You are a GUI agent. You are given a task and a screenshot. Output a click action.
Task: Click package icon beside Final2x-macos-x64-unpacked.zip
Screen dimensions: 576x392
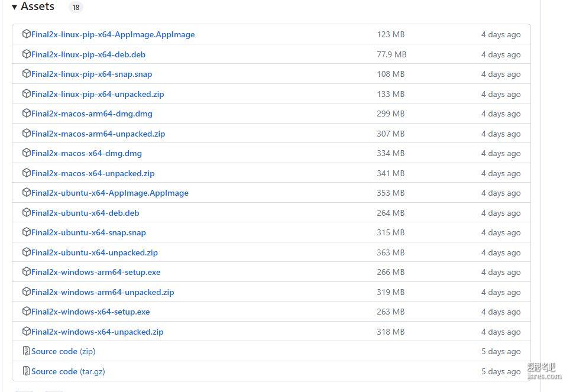click(27, 173)
